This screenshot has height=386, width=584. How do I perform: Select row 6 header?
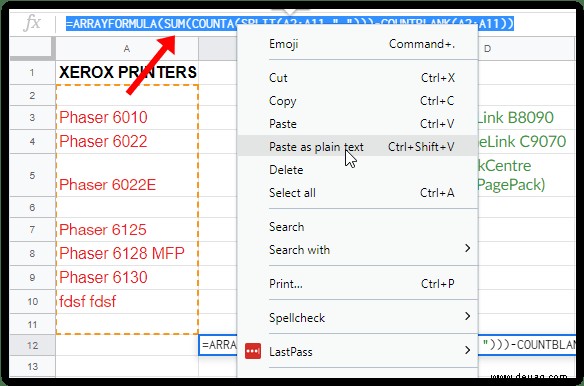pos(33,207)
